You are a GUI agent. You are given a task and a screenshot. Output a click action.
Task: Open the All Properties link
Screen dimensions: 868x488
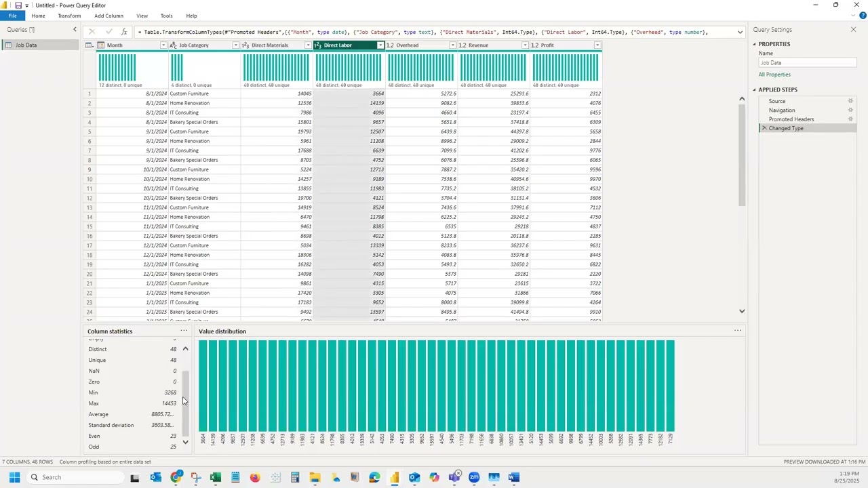coord(774,75)
